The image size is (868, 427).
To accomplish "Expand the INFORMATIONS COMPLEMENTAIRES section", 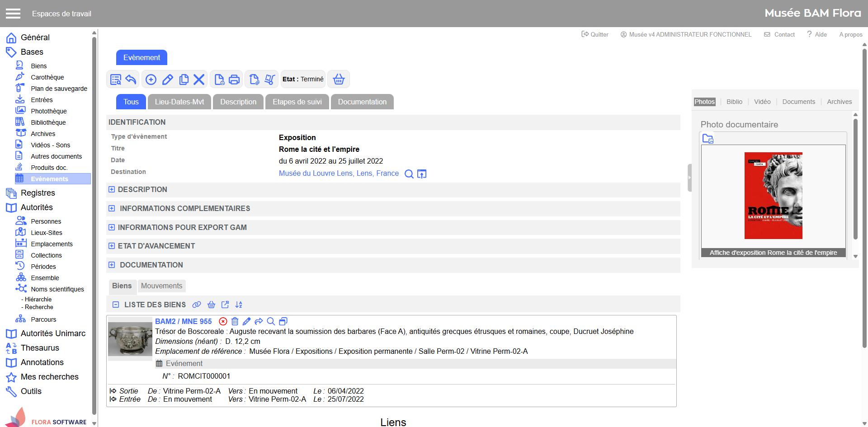I will pyautogui.click(x=112, y=208).
